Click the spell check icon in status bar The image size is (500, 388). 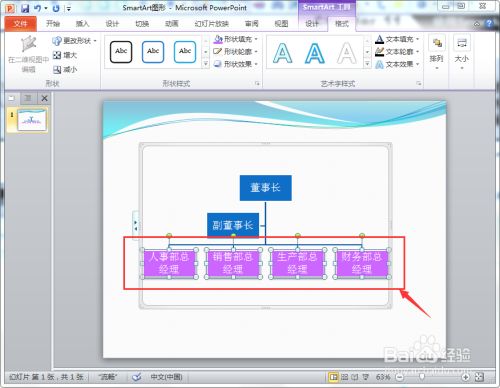point(136,377)
